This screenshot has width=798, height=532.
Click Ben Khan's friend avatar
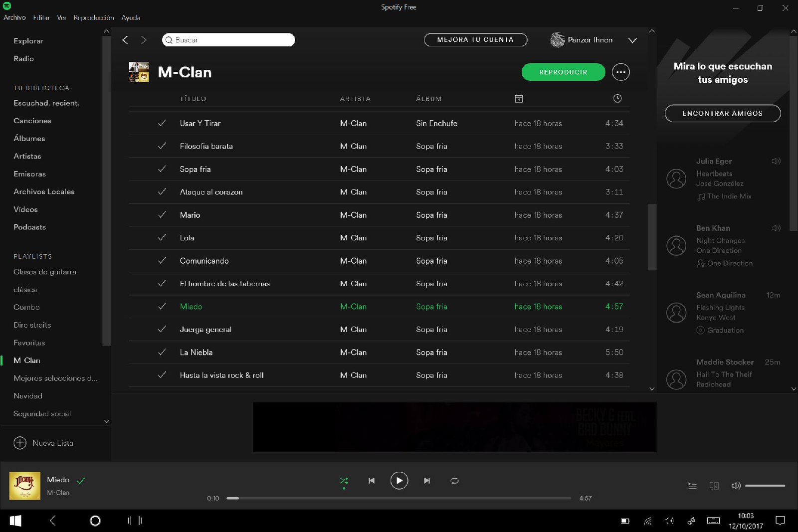pos(676,245)
